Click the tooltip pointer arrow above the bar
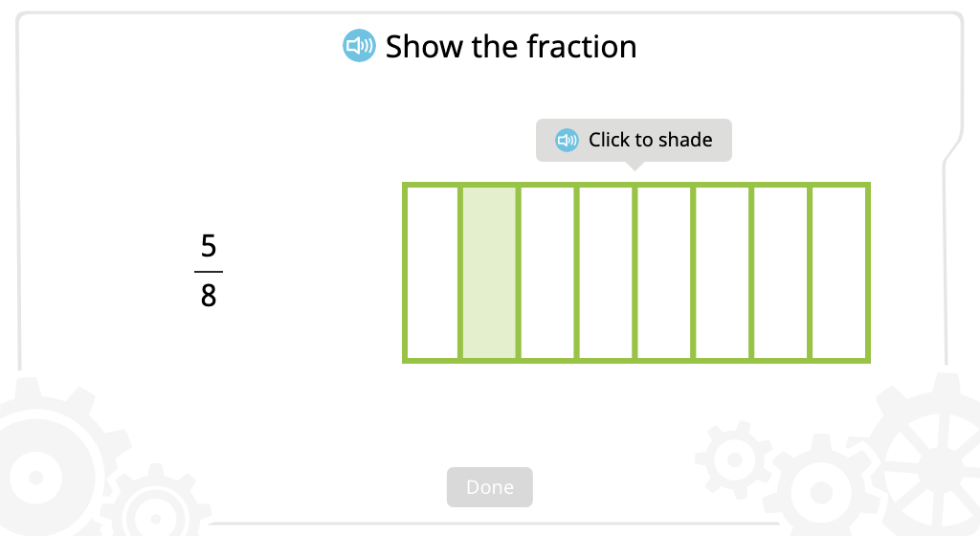980x536 pixels. 635,167
